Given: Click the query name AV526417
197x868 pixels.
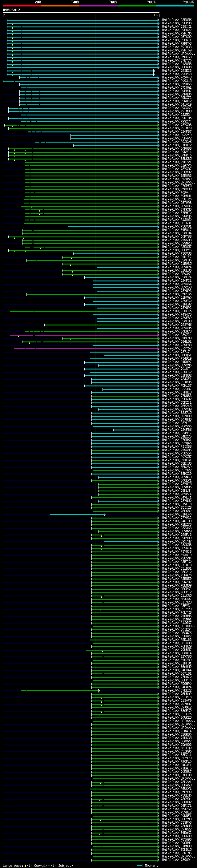Looking at the screenshot, I should click(x=11, y=10).
